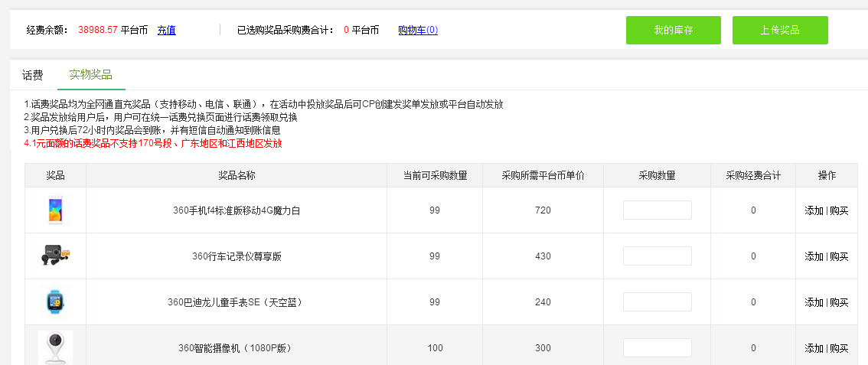Click unit price 430 cell
The image size is (868, 365).
(x=543, y=256)
